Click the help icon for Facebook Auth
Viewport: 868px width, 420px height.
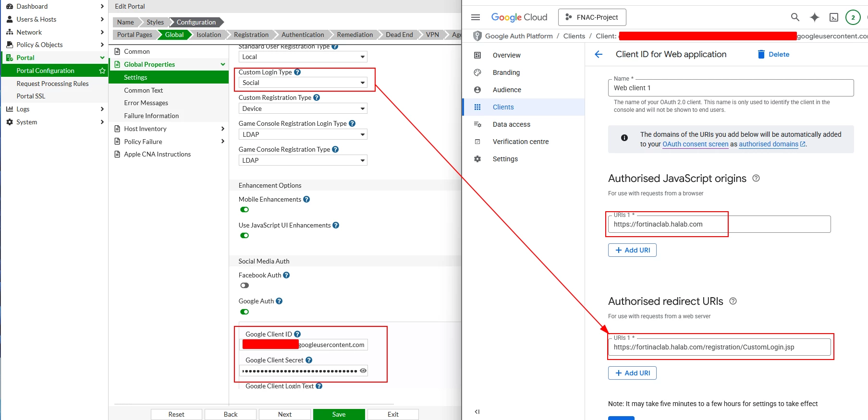point(286,275)
